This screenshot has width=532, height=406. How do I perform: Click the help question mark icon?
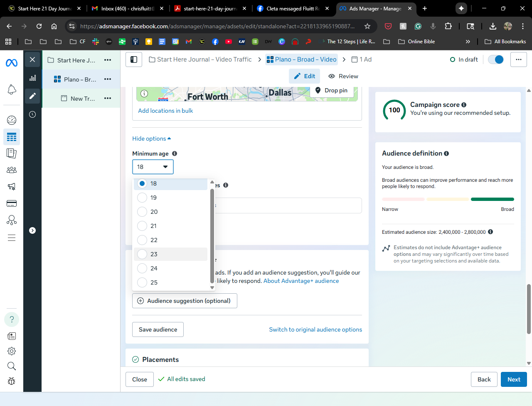12,319
